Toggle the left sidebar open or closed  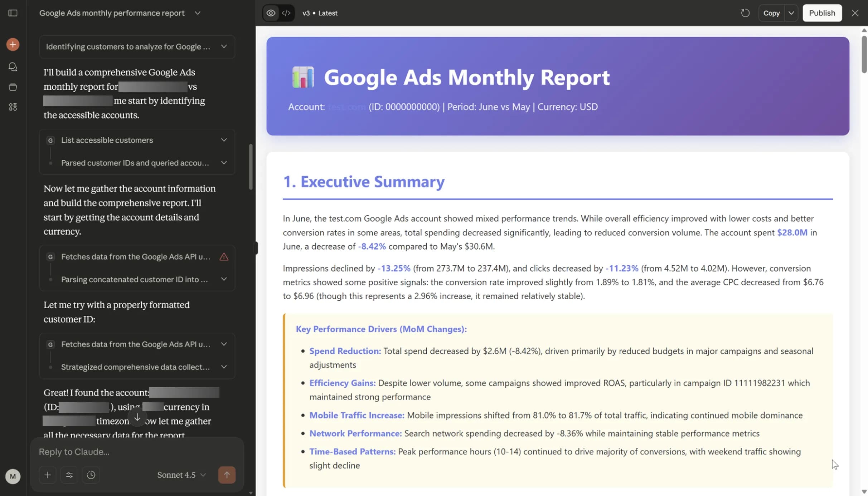coord(13,13)
